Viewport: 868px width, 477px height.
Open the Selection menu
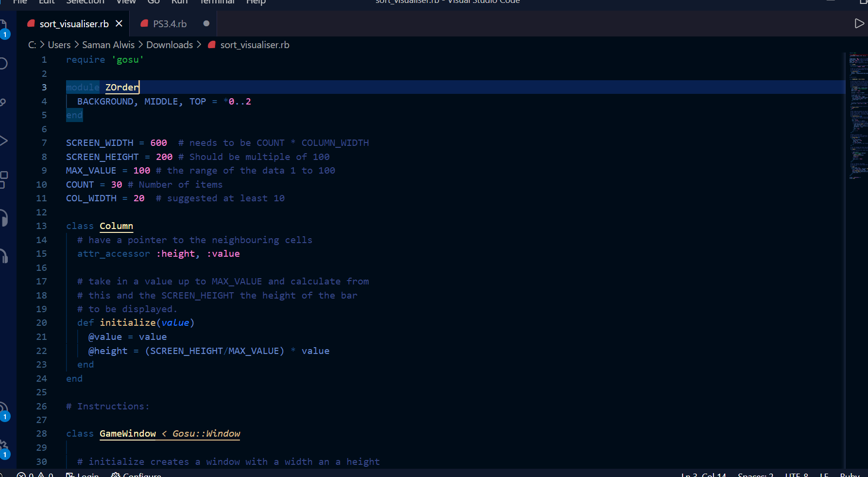click(x=85, y=2)
